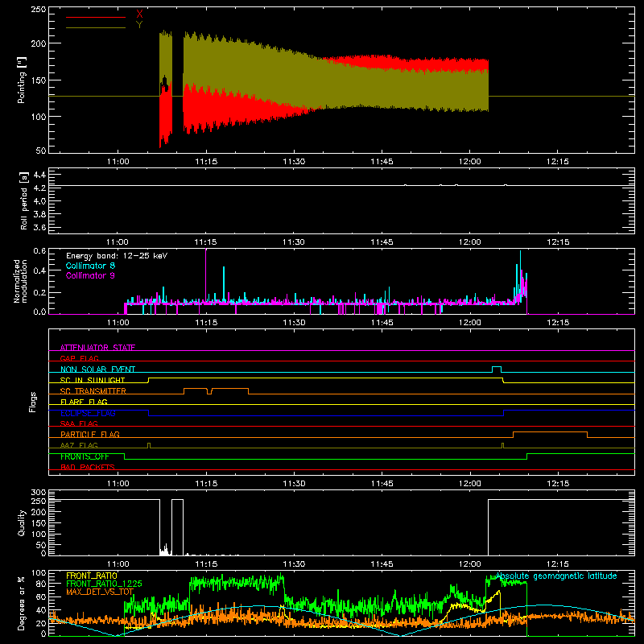Image resolution: width=644 pixels, height=644 pixels.
Task: Click the red X legend line
Action: 96,17
